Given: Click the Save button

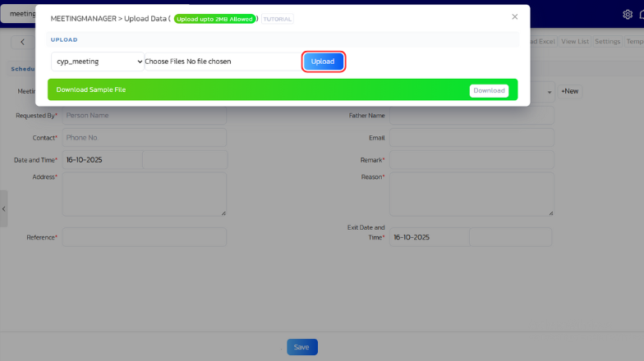Looking at the screenshot, I should [301, 347].
